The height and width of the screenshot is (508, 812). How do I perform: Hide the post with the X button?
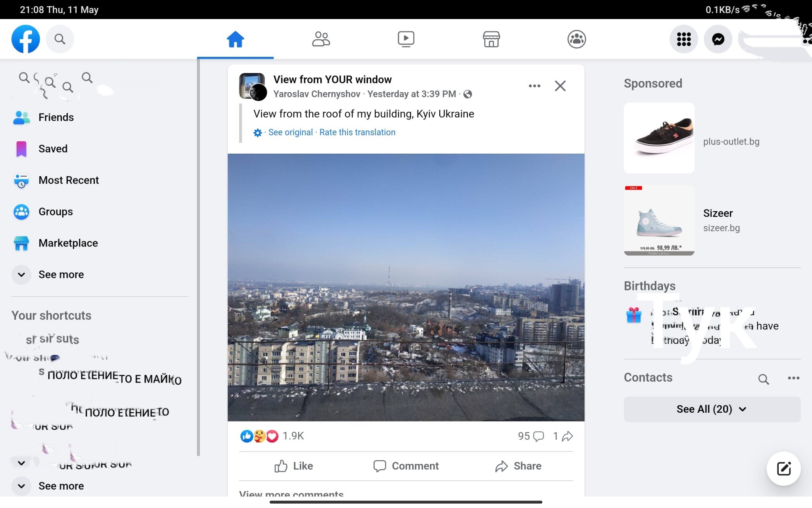pyautogui.click(x=560, y=86)
